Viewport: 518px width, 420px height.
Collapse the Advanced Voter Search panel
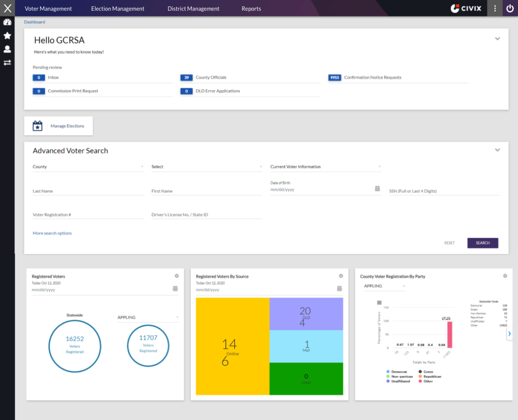tap(497, 150)
